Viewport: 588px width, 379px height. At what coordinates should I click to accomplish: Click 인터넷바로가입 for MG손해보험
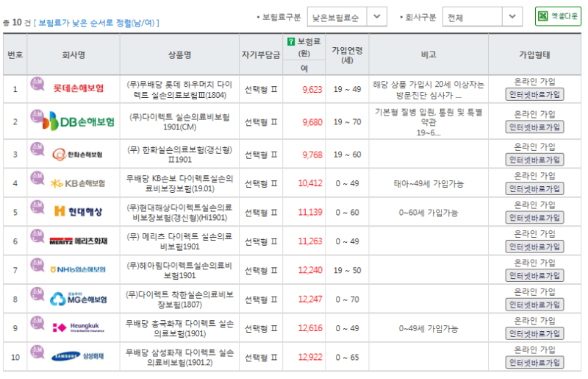(x=534, y=305)
